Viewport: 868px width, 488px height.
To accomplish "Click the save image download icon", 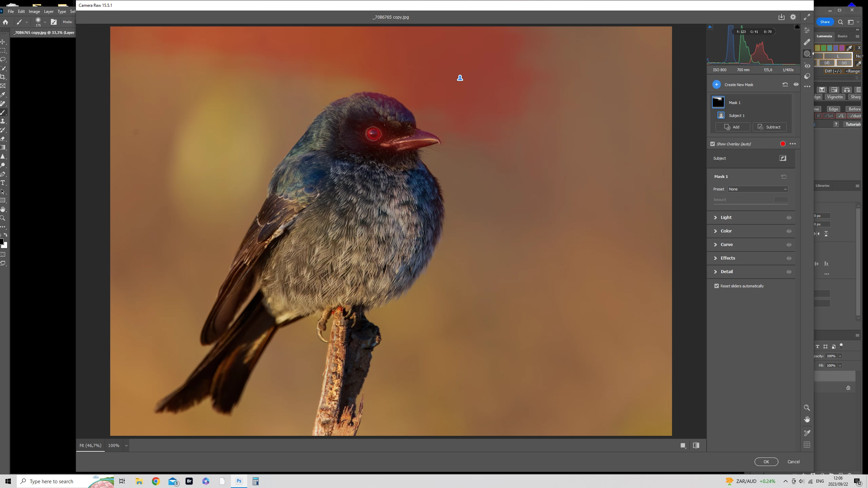I will coord(781,17).
